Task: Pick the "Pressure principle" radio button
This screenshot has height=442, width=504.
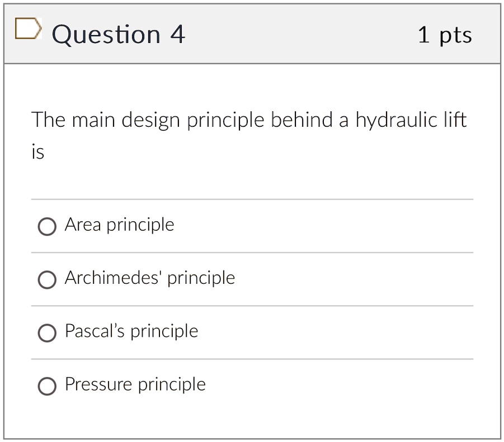Action: click(47, 386)
